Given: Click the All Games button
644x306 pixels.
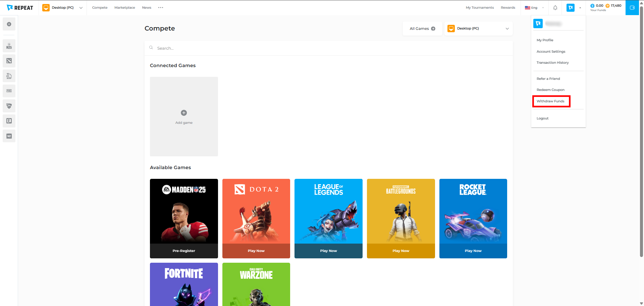Looking at the screenshot, I should [x=422, y=29].
